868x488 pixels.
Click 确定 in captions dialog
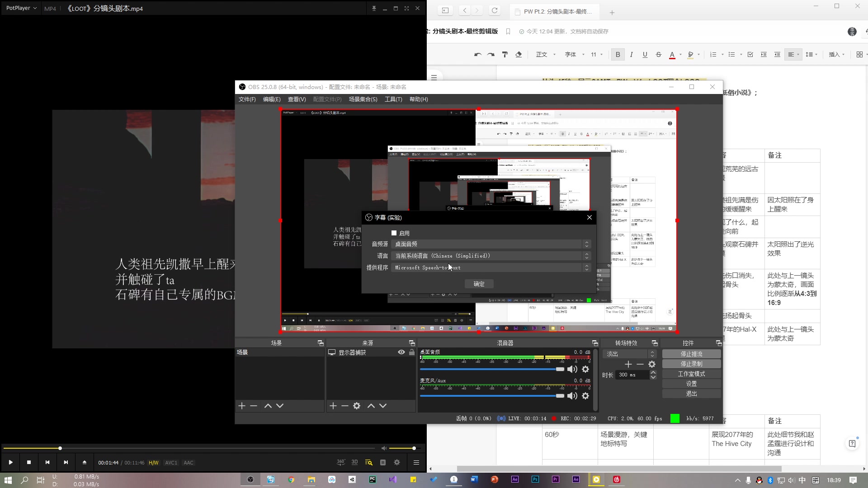click(x=479, y=284)
